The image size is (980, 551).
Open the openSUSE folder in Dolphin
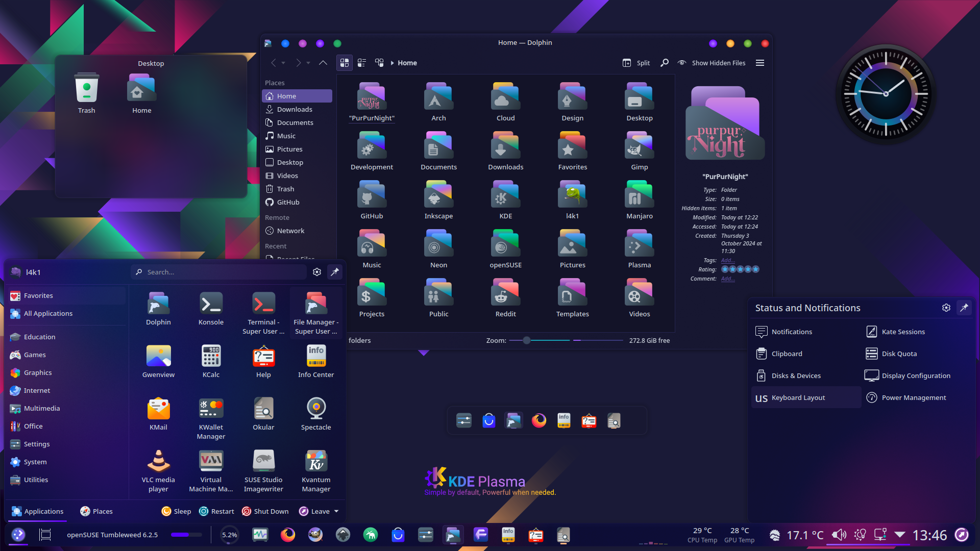click(x=505, y=249)
